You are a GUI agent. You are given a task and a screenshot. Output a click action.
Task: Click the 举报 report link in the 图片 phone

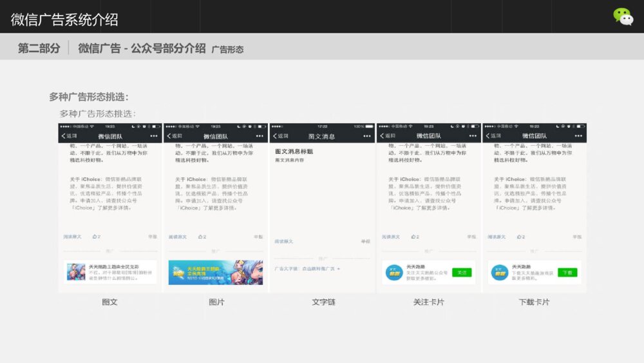tap(258, 237)
